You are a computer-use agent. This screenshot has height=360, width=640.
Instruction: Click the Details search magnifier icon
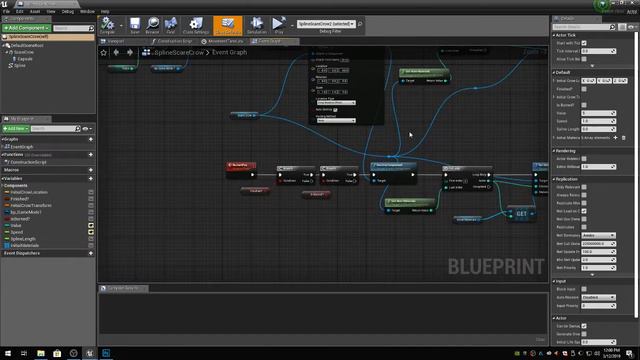tap(612, 27)
